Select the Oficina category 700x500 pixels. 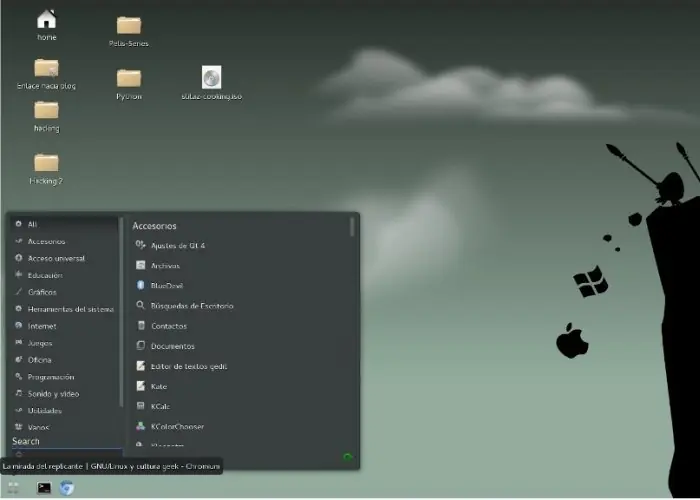(65, 360)
